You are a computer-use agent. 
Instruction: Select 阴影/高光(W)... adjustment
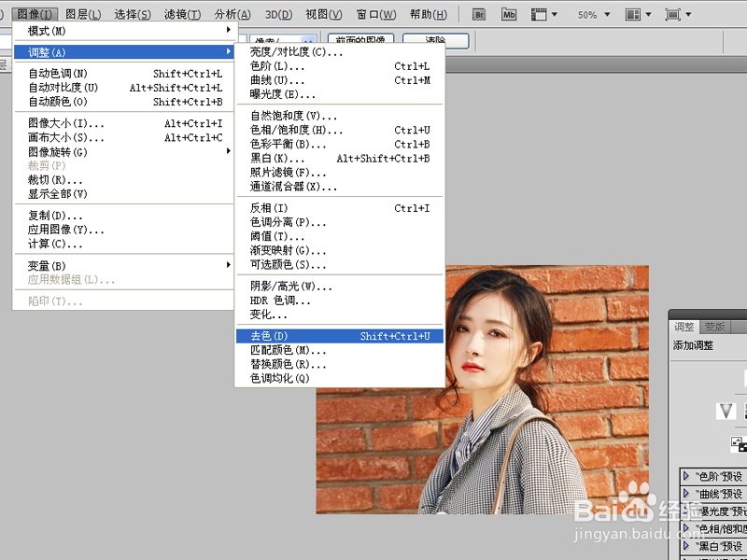tap(340, 287)
